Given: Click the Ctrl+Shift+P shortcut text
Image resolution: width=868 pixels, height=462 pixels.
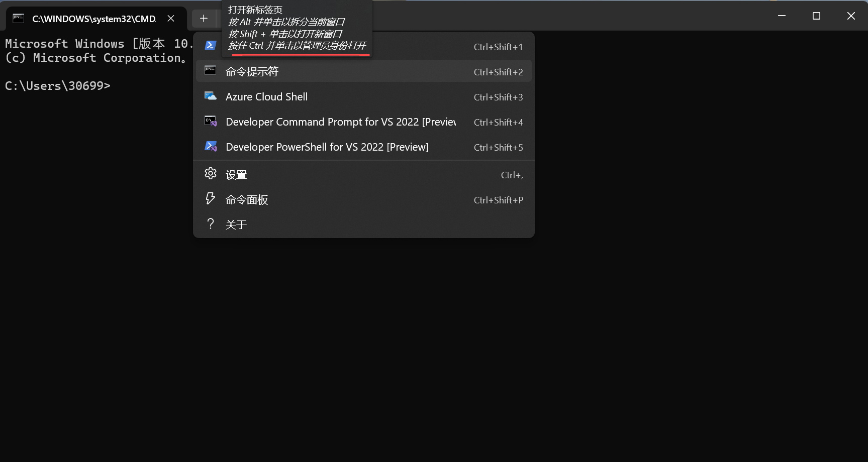Looking at the screenshot, I should click(498, 200).
